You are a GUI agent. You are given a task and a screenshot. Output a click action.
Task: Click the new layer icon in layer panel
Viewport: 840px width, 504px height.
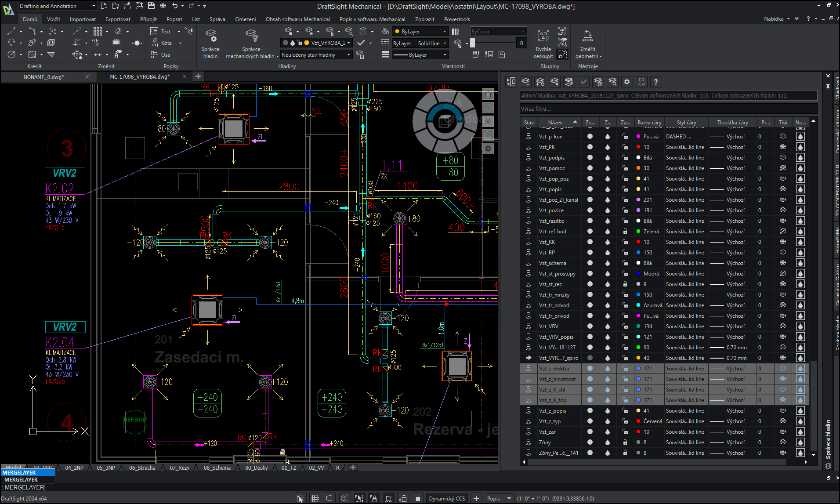[x=525, y=82]
